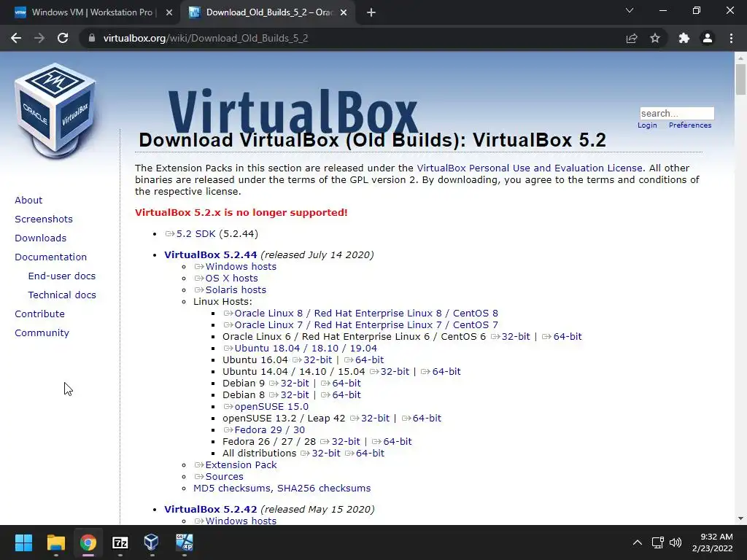
Task: Open the Windows Start menu
Action: point(23,542)
